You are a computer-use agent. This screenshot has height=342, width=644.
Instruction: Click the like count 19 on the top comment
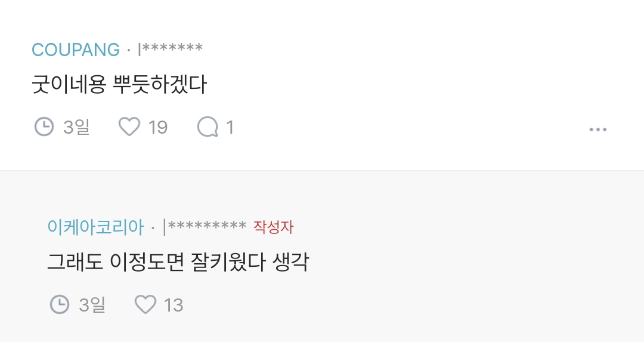(158, 127)
